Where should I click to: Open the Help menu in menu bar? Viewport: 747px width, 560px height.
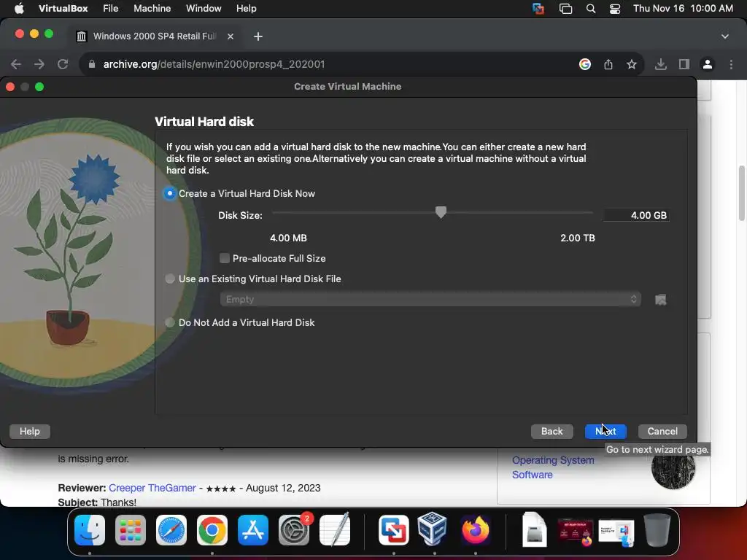tap(247, 9)
